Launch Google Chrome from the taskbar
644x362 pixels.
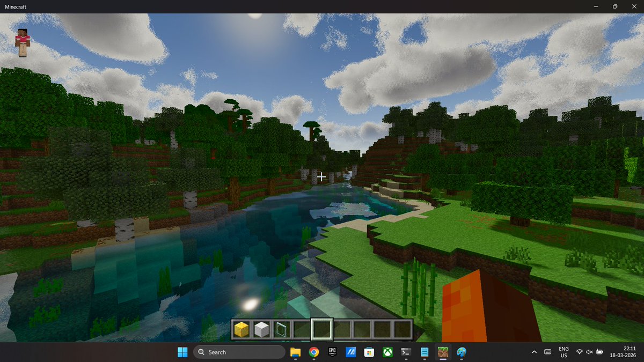[314, 352]
